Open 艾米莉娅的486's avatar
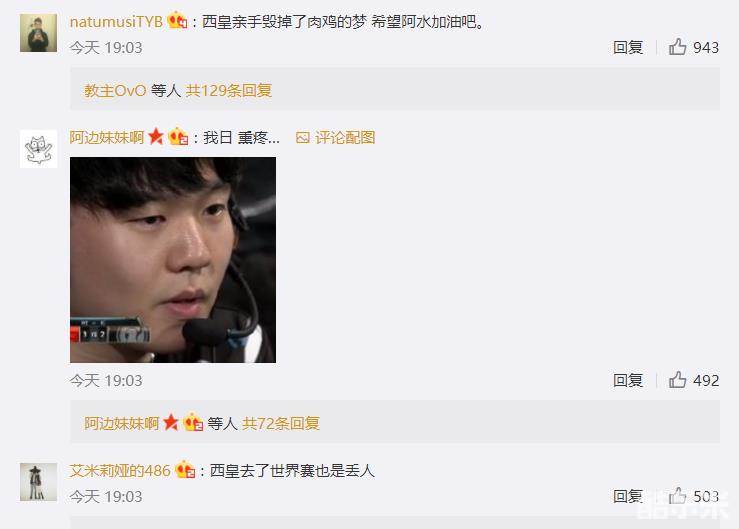Viewport: 739px width, 529px height. (x=39, y=482)
